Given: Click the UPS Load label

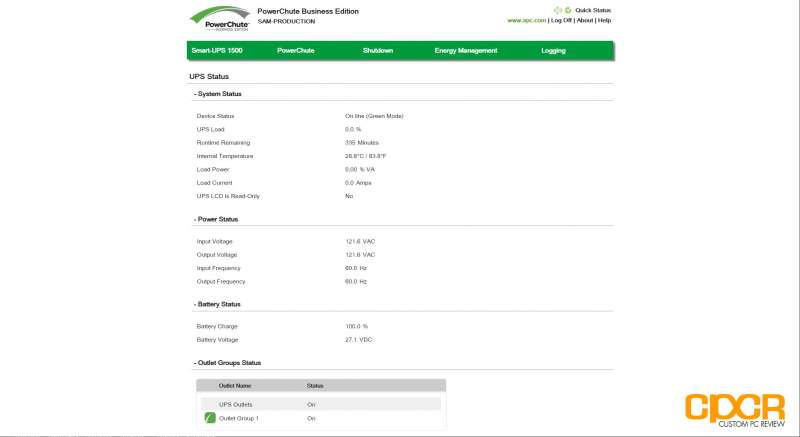Looking at the screenshot, I should click(210, 130).
